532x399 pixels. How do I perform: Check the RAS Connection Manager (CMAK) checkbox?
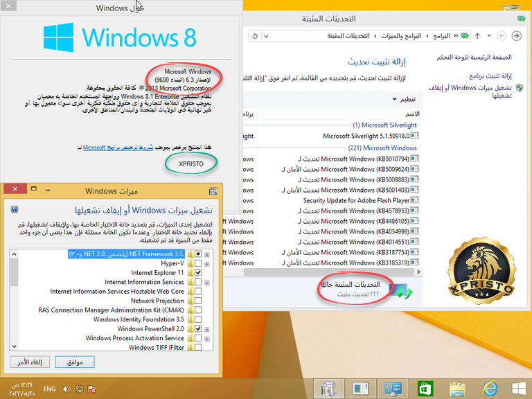[198, 310]
